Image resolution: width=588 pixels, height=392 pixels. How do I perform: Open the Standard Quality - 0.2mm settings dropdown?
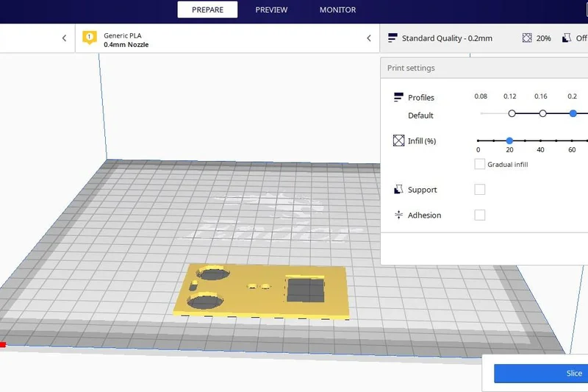click(447, 38)
